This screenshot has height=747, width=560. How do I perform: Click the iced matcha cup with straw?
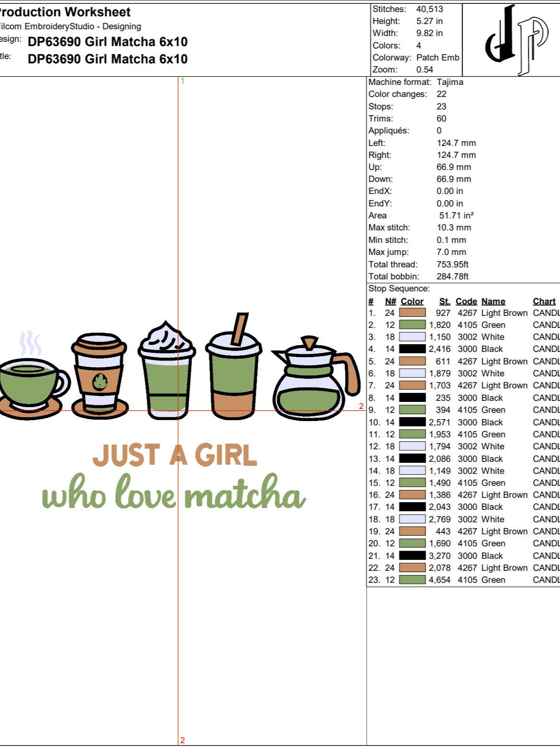click(234, 367)
